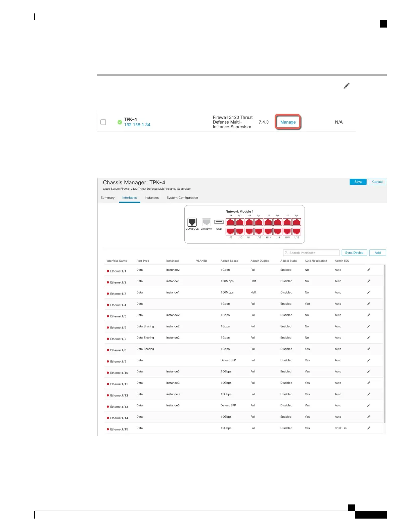411x532 pixels.
Task: Click the Admin State column header
Action: click(288, 261)
